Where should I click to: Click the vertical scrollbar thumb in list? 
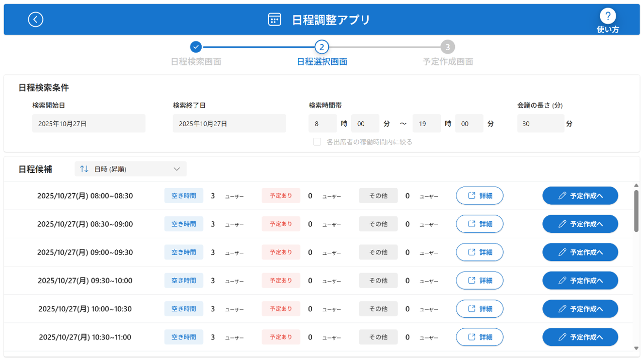coord(636,210)
